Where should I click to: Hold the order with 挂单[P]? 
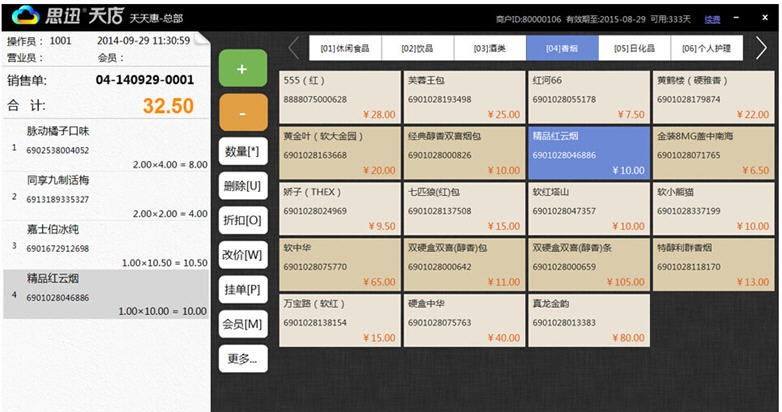[243, 289]
